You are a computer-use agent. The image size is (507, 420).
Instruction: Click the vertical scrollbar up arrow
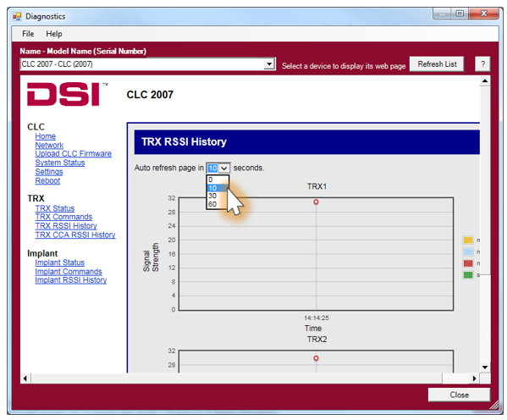point(485,81)
